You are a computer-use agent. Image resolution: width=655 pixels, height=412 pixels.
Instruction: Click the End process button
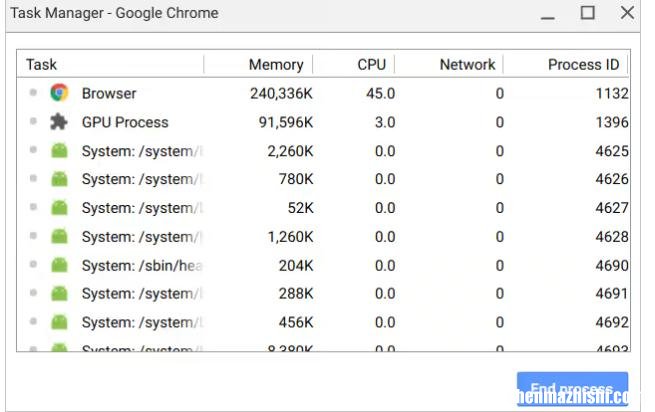click(x=572, y=389)
